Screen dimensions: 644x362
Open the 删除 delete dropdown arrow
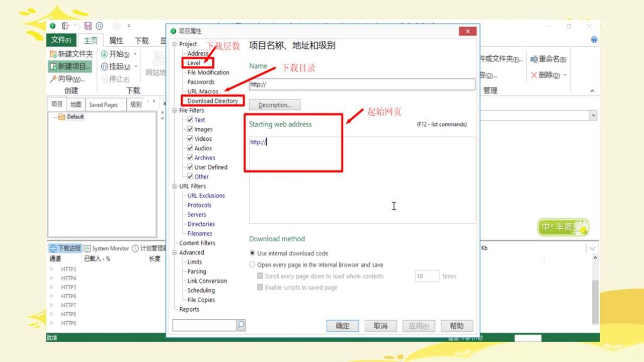(x=565, y=75)
